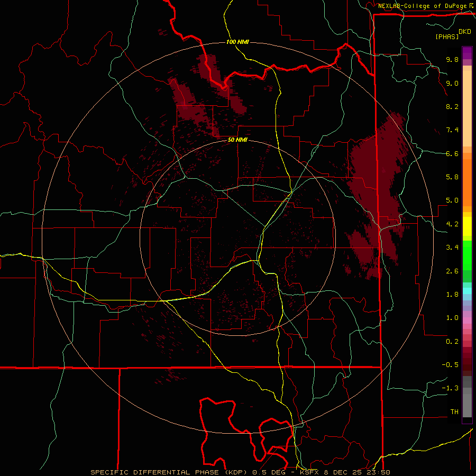Click the 4.2 scale label

452,224
